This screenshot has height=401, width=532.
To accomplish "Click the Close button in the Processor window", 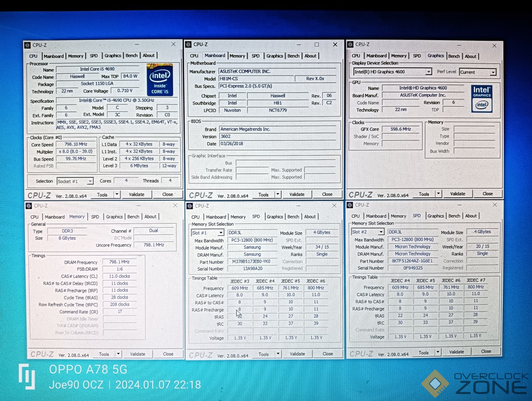I will 168,194.
